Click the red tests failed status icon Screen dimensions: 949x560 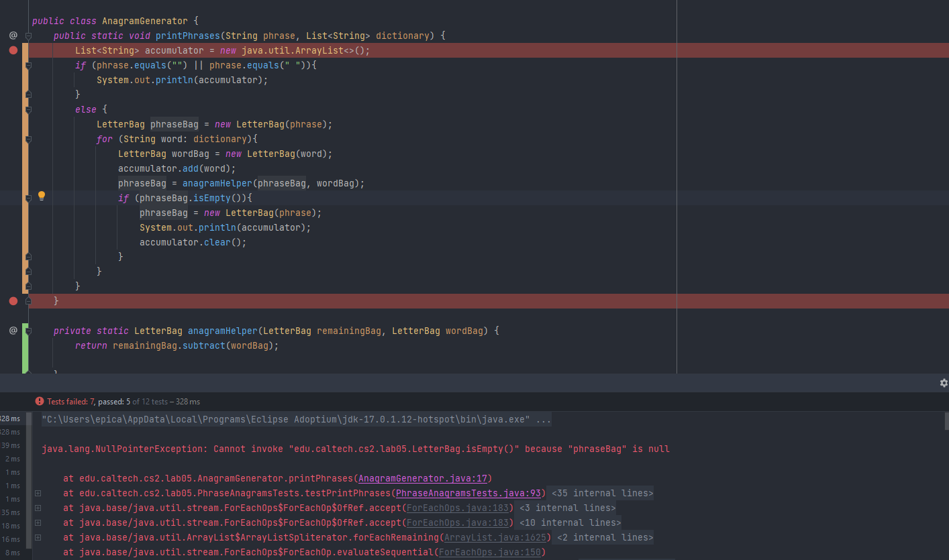click(40, 402)
